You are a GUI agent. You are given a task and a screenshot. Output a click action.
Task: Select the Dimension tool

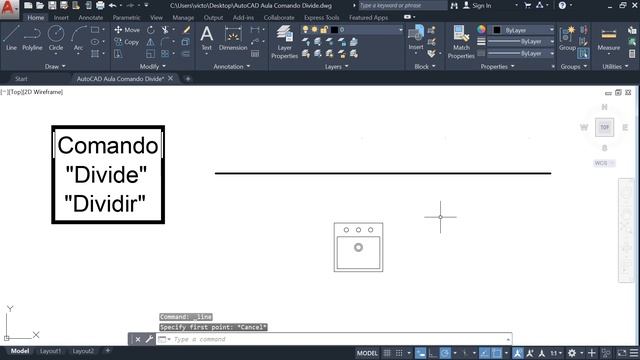click(233, 38)
